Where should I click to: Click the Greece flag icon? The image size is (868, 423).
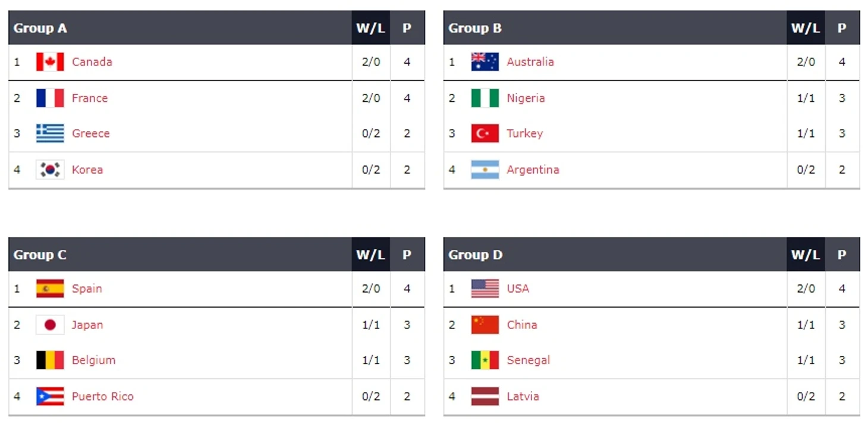pyautogui.click(x=50, y=133)
